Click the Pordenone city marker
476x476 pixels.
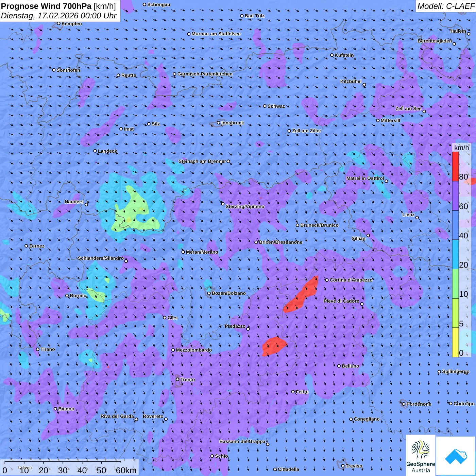[x=404, y=404]
